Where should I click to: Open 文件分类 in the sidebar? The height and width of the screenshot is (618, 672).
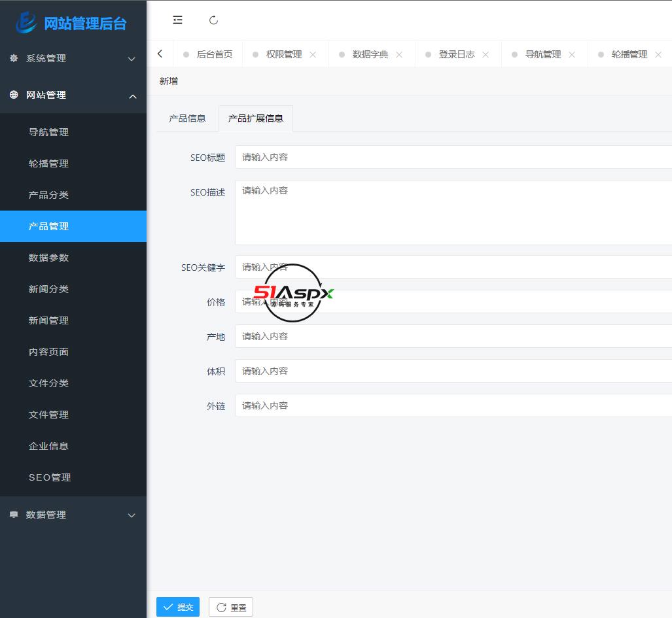tap(73, 383)
